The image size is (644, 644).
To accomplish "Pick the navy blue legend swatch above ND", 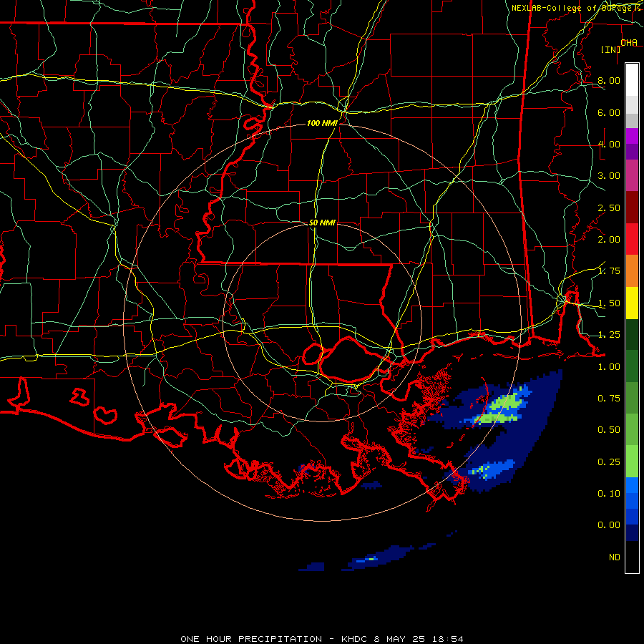I will pos(632,533).
